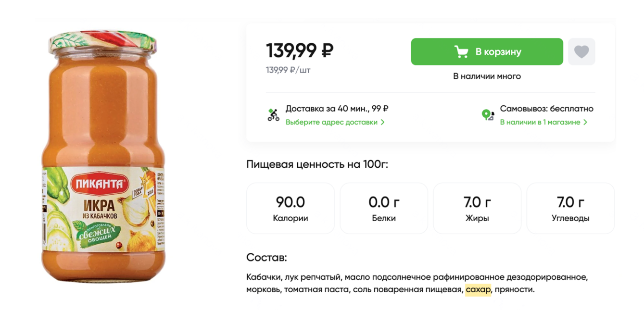Click the shopping cart icon on green button
Viewport: 644px width, 311px height.
(x=463, y=51)
